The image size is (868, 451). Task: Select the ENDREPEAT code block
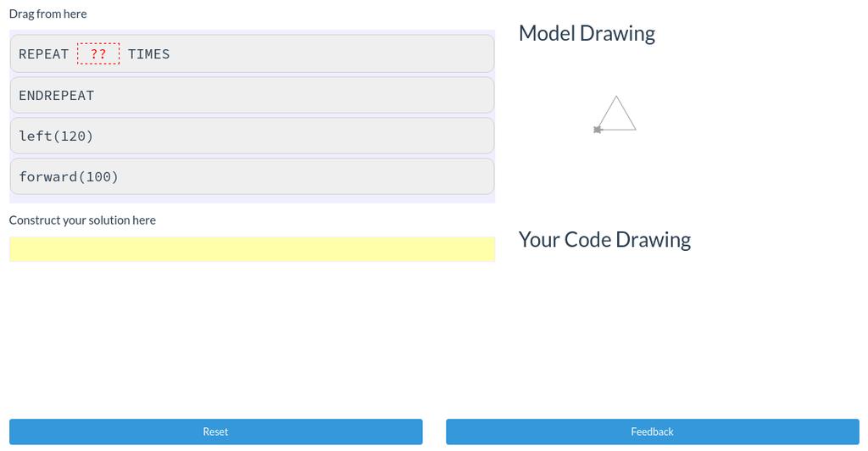pos(252,95)
